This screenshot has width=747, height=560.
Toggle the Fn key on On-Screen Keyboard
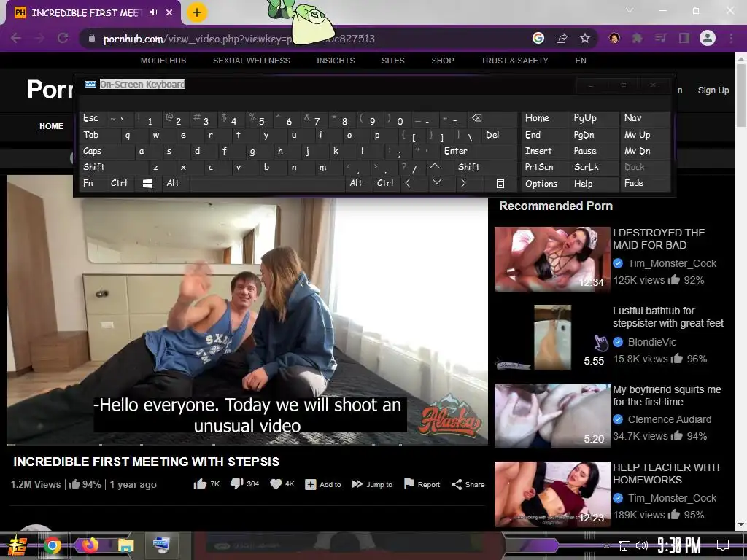93,183
